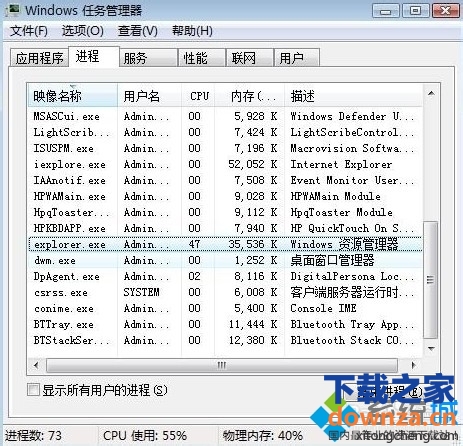Open the 帮助(H) menu
The height and width of the screenshot is (446, 463).
point(192,31)
